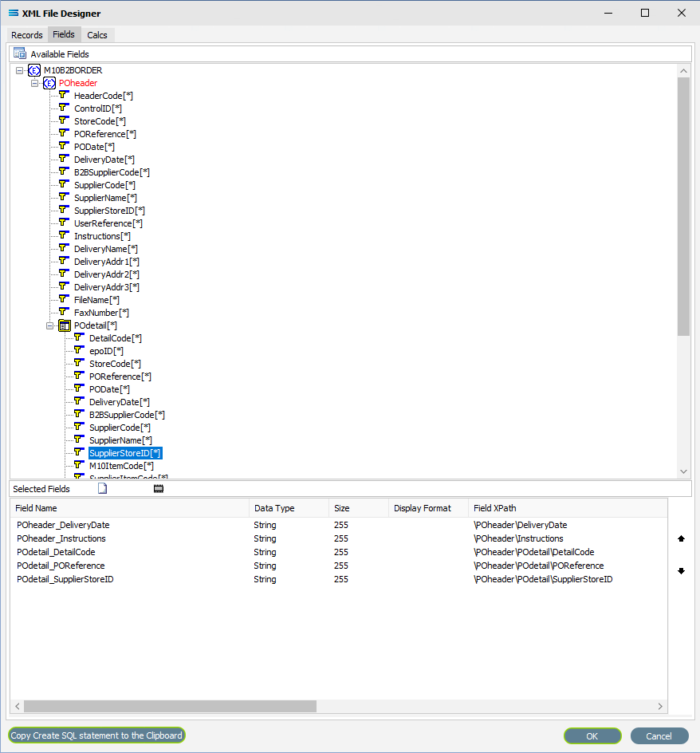Select the POdetail_POReference row
Image resolution: width=700 pixels, height=753 pixels.
tap(339, 566)
